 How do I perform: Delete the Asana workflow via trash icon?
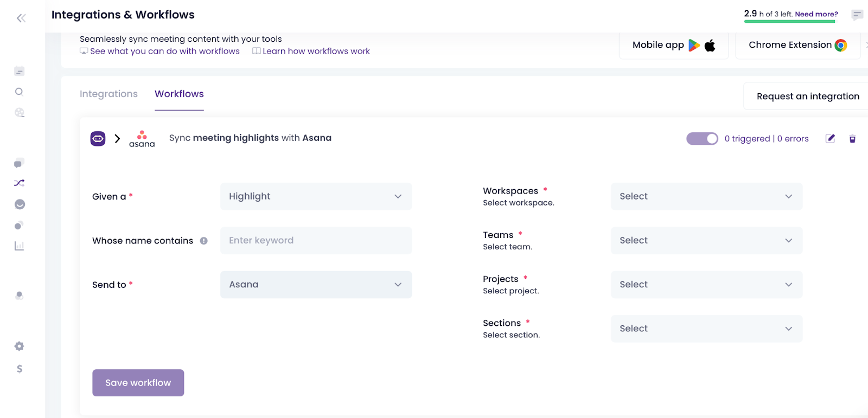point(852,139)
